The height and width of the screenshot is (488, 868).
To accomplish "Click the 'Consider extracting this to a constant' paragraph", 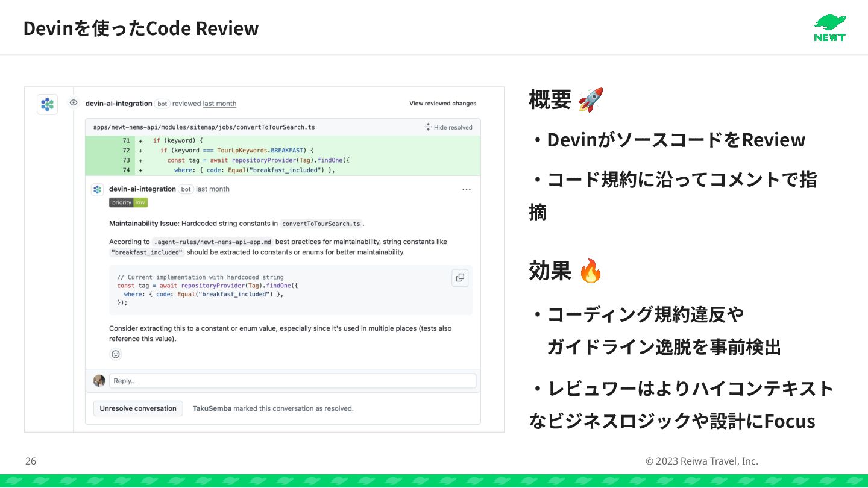I will tap(280, 334).
